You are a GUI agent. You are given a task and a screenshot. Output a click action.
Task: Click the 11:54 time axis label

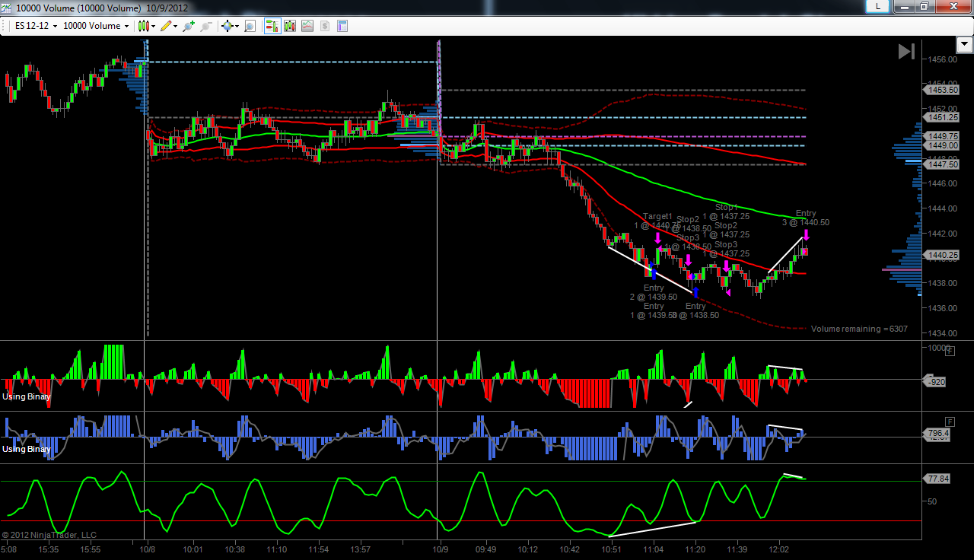pyautogui.click(x=318, y=549)
